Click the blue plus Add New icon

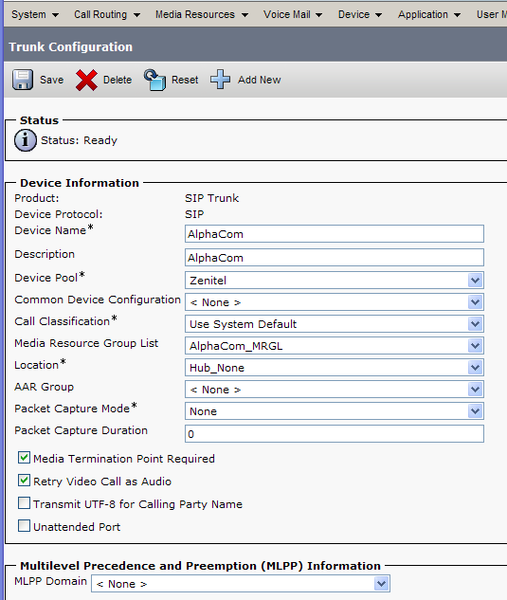click(x=220, y=79)
